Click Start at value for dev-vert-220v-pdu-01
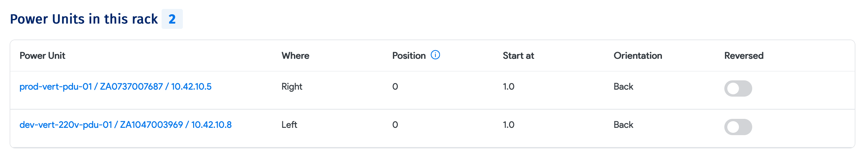This screenshot has width=868, height=168. [508, 125]
